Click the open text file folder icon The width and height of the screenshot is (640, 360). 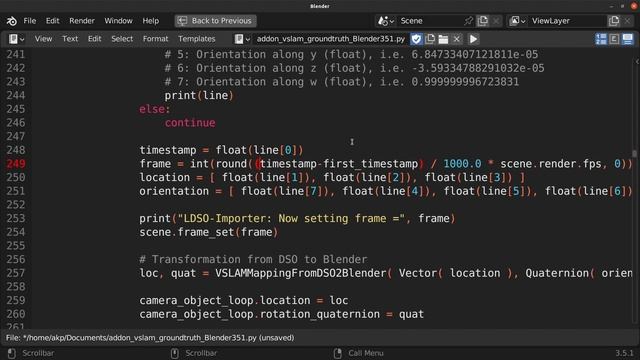coord(443,39)
